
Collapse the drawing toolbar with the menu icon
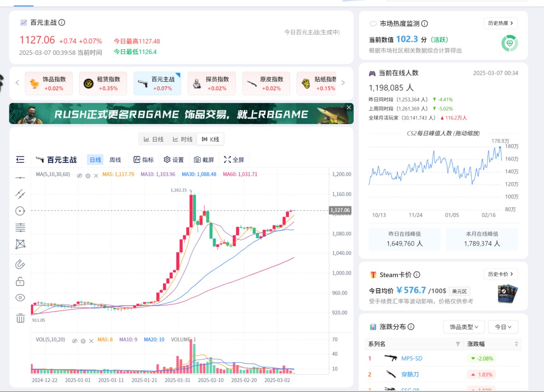coord(20,160)
